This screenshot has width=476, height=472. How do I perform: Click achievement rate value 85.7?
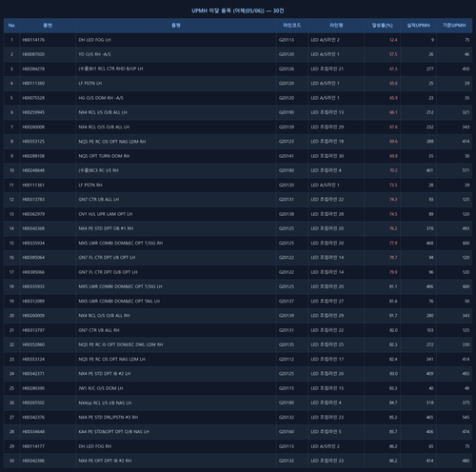(x=393, y=432)
